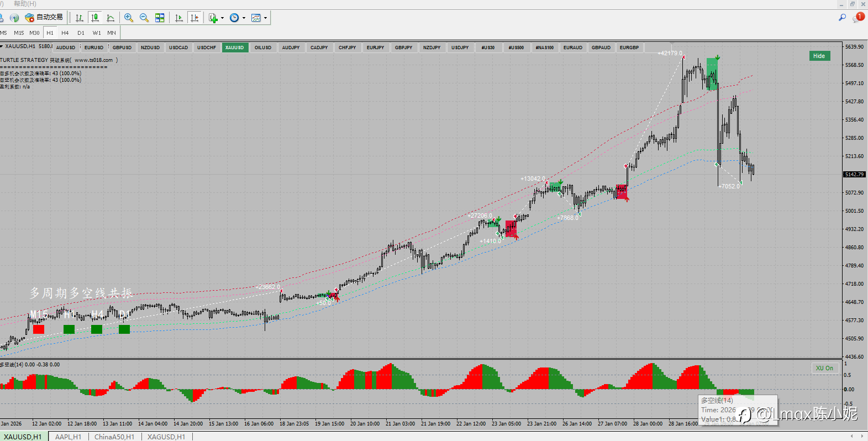Load the USDCHF symbol button
This screenshot has width=868, height=441.
coord(207,48)
